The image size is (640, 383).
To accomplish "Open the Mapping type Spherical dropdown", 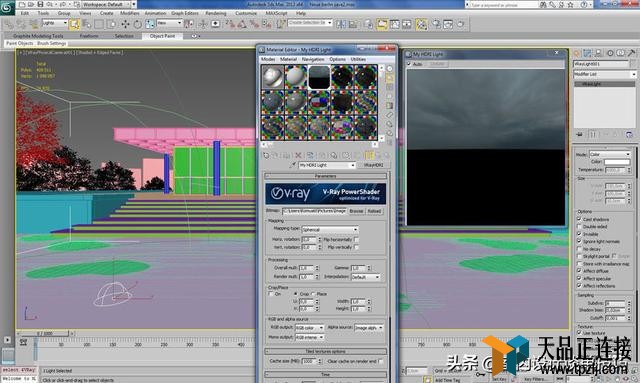I will click(x=330, y=229).
